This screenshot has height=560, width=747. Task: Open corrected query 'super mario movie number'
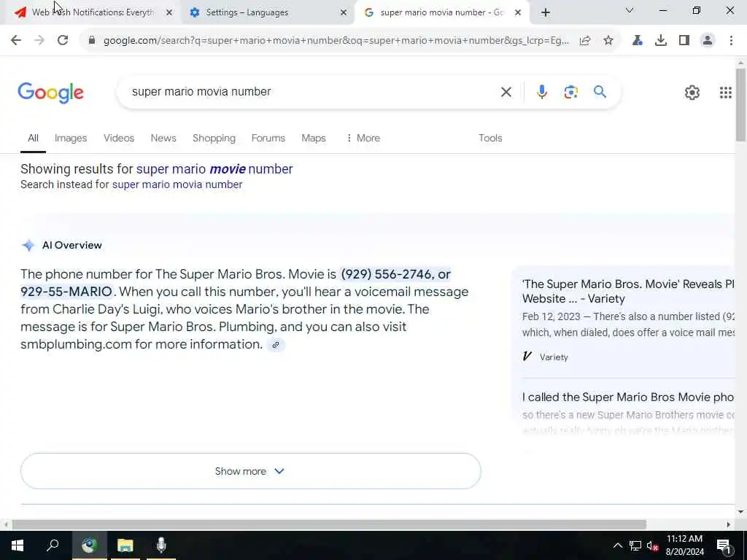click(214, 169)
